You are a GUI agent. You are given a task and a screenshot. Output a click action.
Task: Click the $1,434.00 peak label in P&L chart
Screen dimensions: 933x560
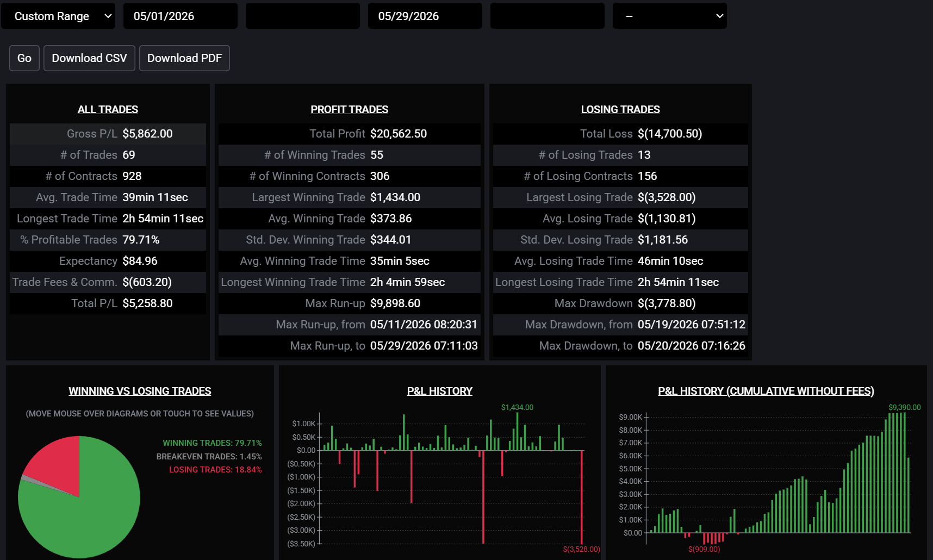coord(517,407)
